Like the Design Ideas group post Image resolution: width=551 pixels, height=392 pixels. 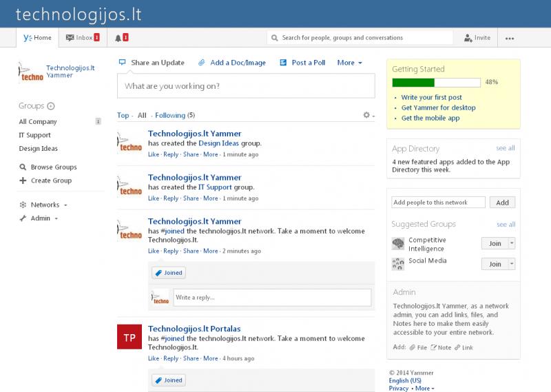tap(154, 154)
